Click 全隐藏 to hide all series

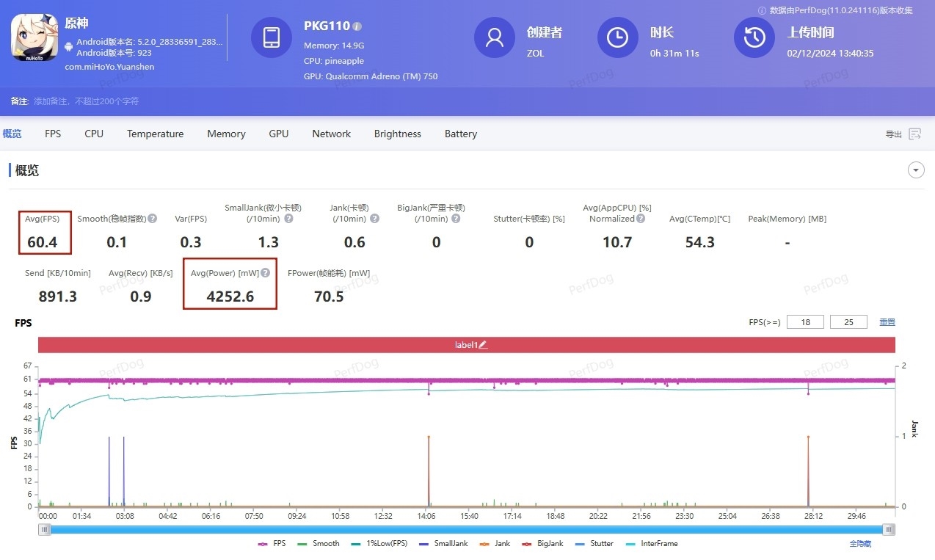pyautogui.click(x=860, y=544)
